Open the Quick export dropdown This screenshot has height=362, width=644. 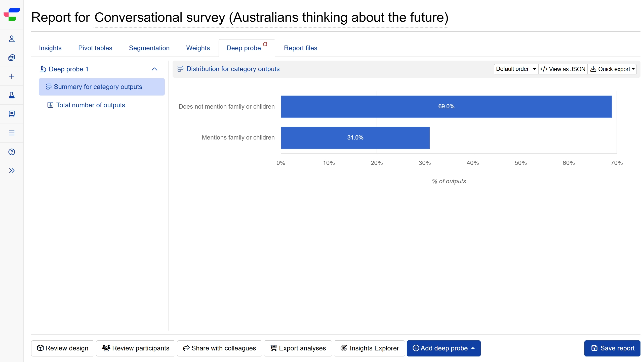click(x=612, y=69)
